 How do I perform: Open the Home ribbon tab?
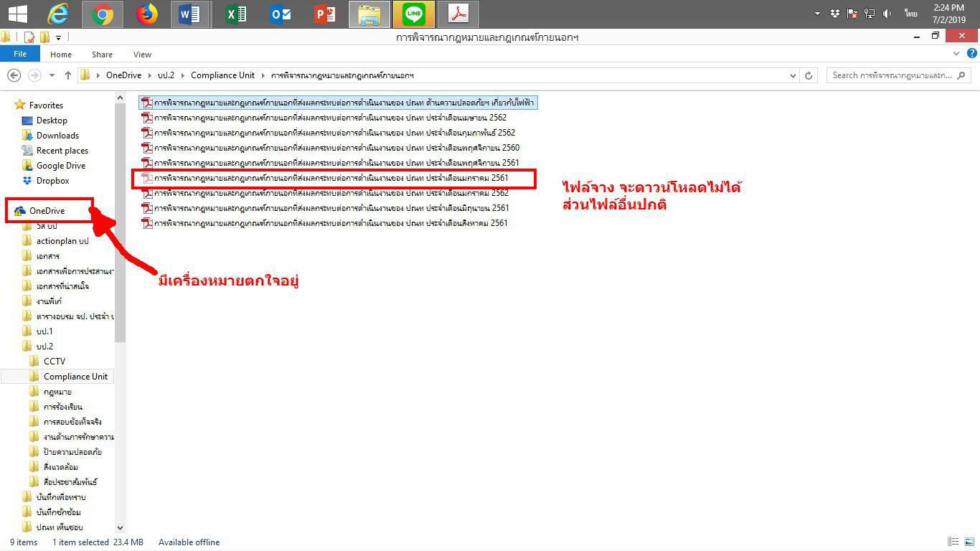pyautogui.click(x=61, y=55)
